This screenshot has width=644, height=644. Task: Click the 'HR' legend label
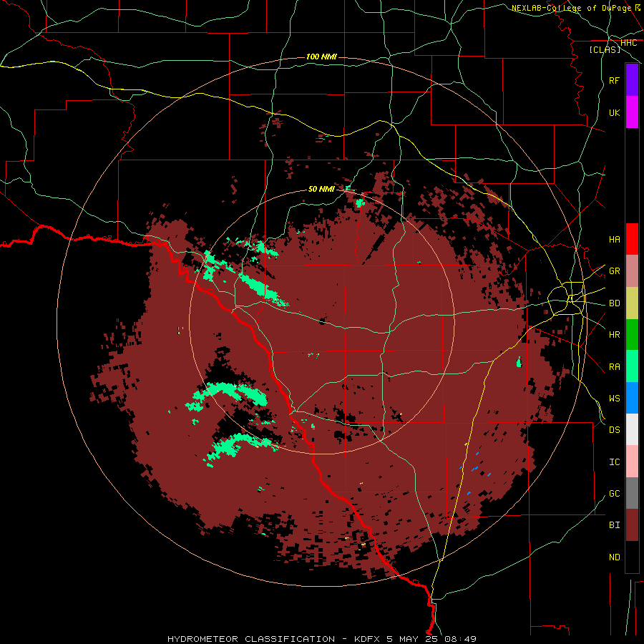point(614,335)
